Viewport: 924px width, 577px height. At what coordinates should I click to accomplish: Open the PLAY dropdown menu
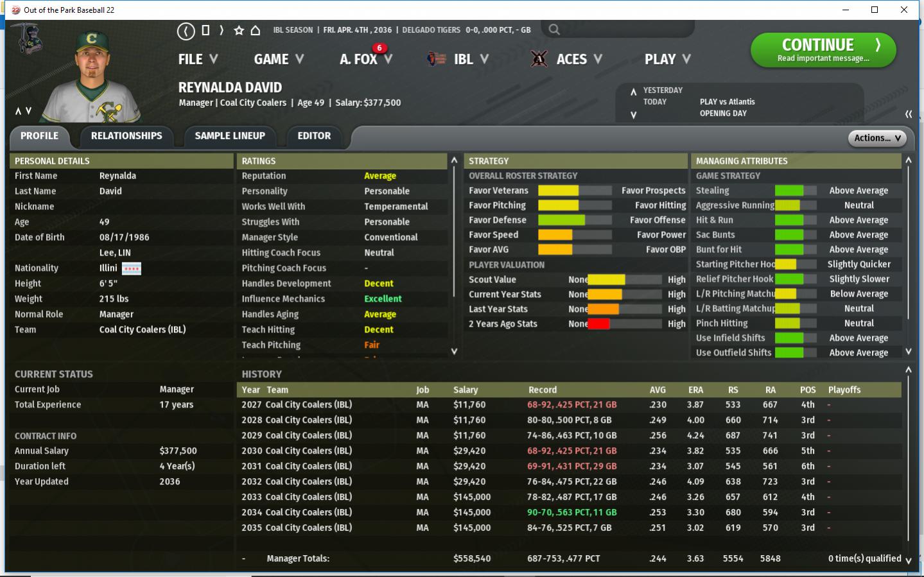668,59
